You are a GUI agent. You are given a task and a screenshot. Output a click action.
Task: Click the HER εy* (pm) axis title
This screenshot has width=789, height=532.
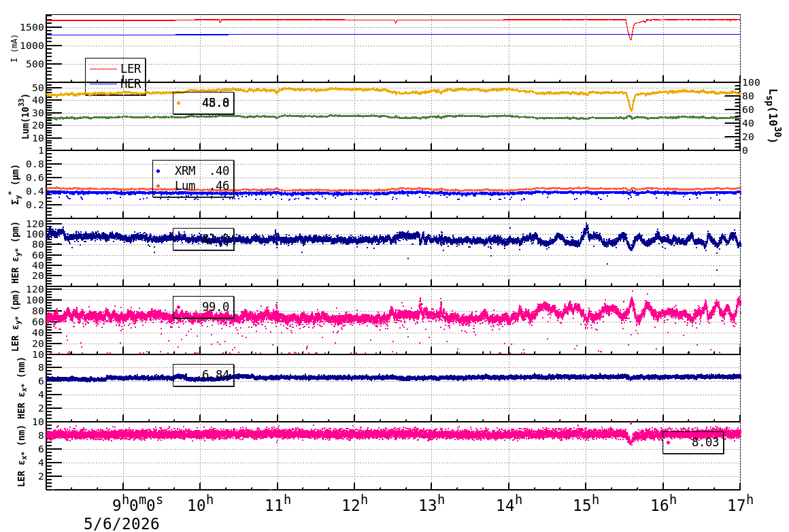point(16,252)
